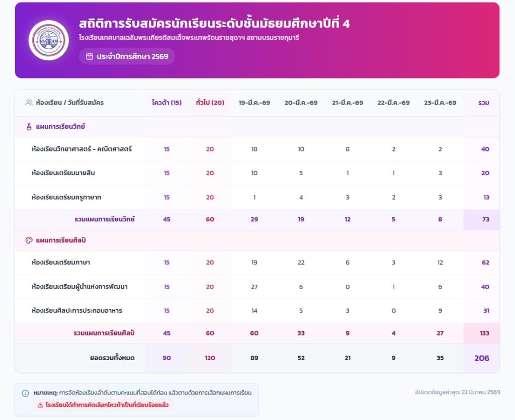515x420 pixels.
Task: Click the รวม column header
Action: tap(483, 103)
